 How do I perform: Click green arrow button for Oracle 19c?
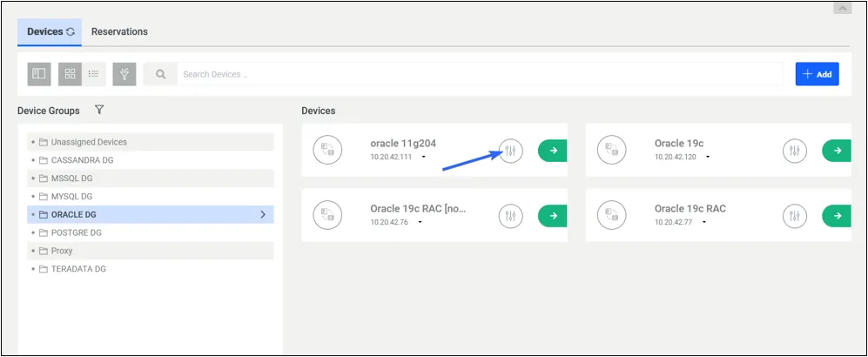coord(837,151)
